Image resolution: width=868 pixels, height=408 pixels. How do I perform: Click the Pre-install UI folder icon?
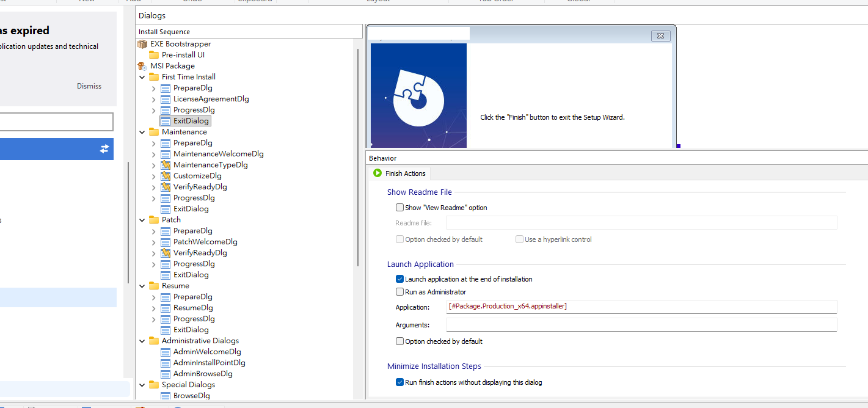pos(154,55)
